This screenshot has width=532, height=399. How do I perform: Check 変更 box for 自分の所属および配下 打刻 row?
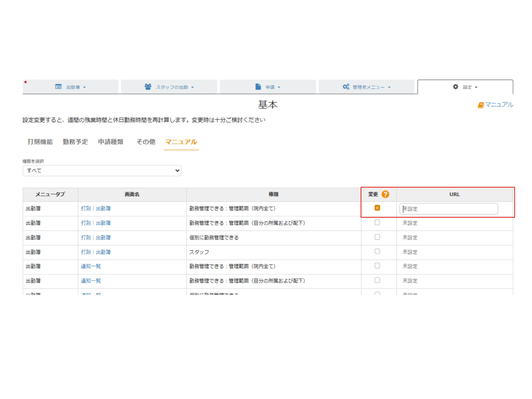coord(377,222)
